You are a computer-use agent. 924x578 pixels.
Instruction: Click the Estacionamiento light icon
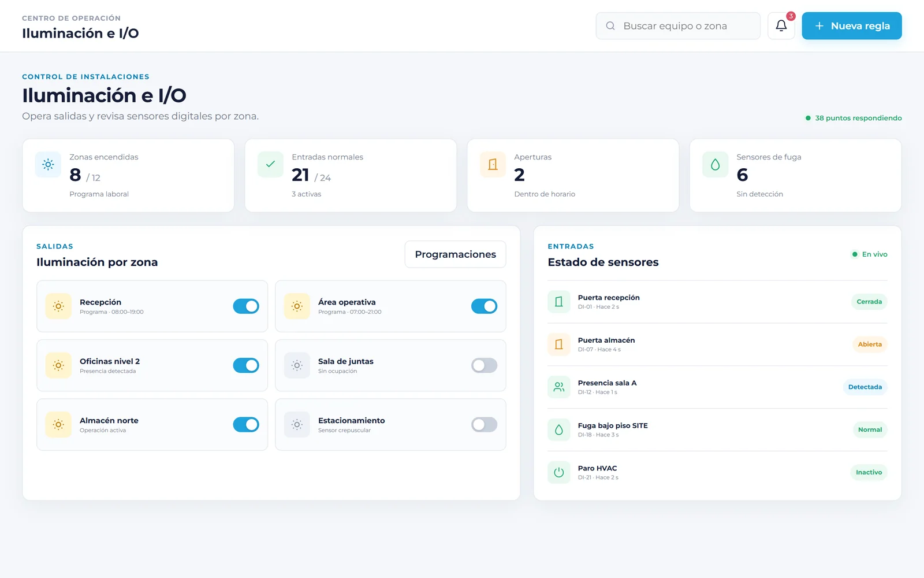pos(297,425)
